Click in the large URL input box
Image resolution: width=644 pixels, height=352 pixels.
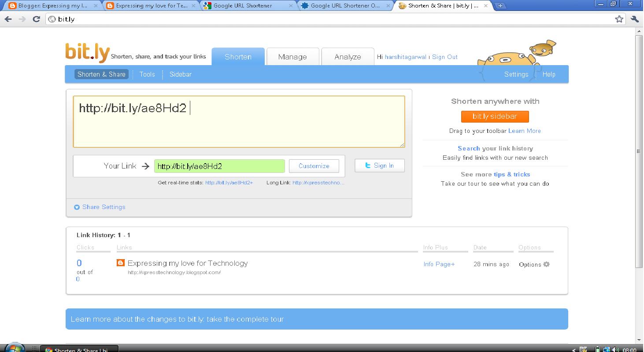click(239, 121)
